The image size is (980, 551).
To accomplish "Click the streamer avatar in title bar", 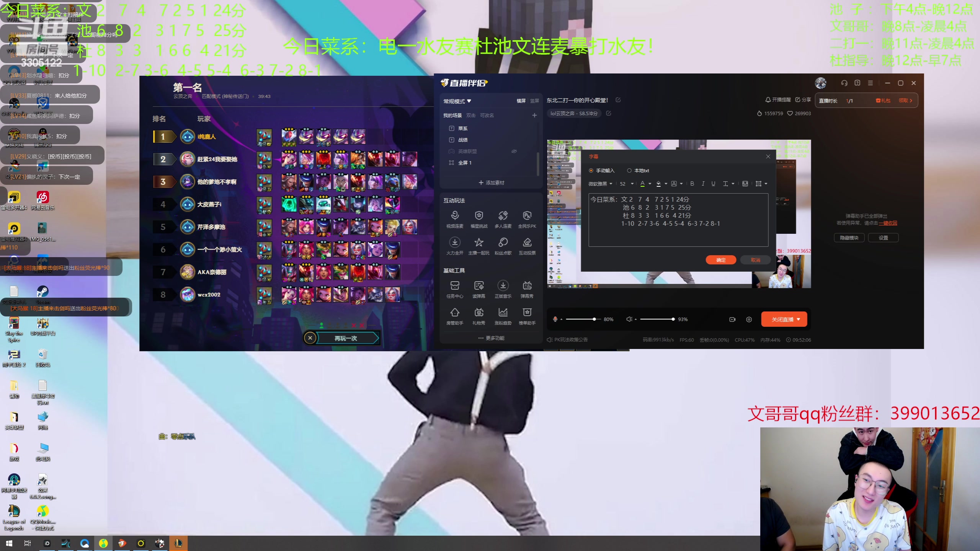I will 821,83.
